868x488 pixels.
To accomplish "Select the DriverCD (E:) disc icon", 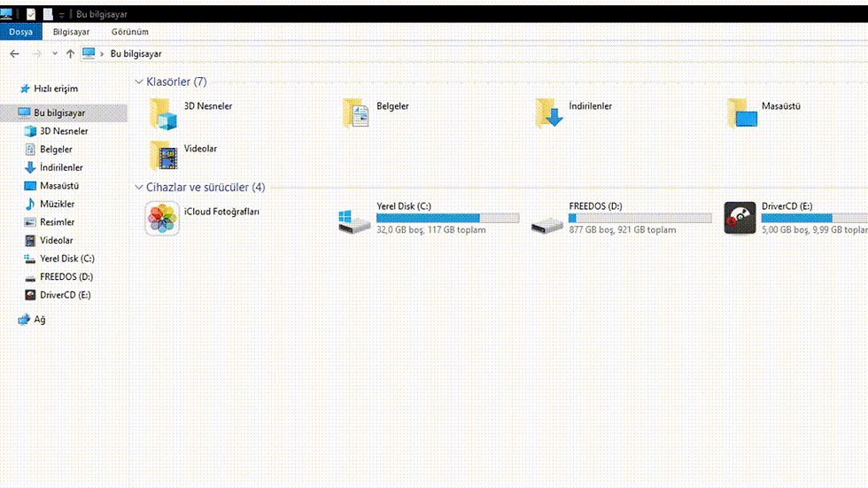I will (x=740, y=218).
